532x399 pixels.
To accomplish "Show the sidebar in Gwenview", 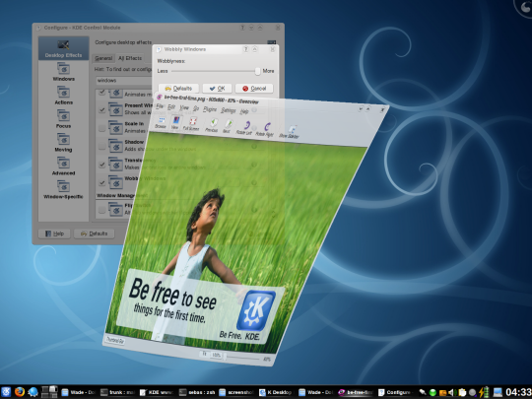I will 290,132.
